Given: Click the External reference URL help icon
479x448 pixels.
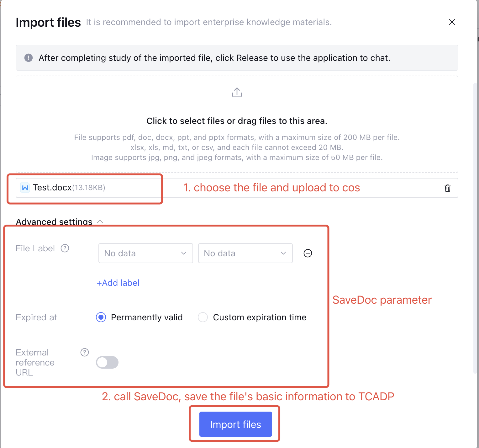Looking at the screenshot, I should [x=85, y=352].
